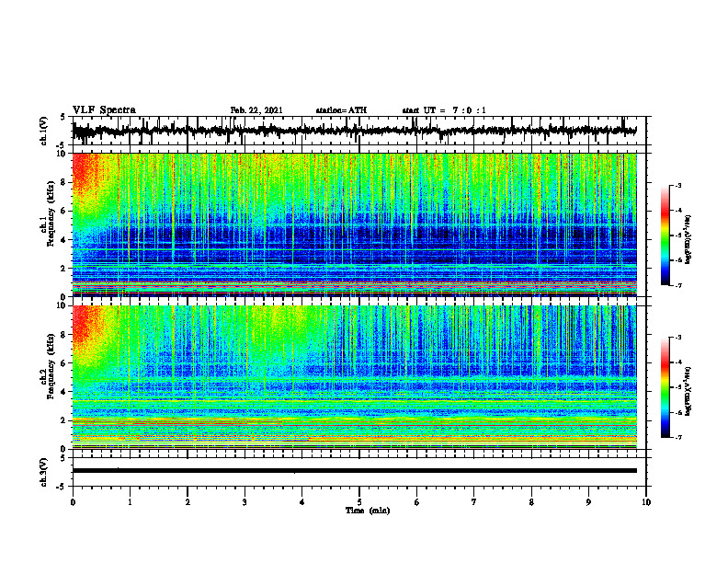
Task: Click the "-7" label on ch.2 colorbar
Action: pos(678,437)
